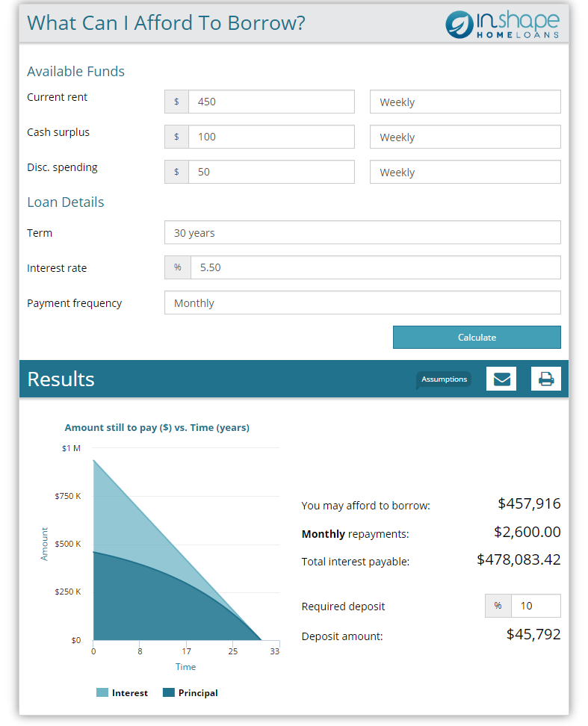Select the Interest rate input field
This screenshot has height=726, width=588.
tap(375, 267)
